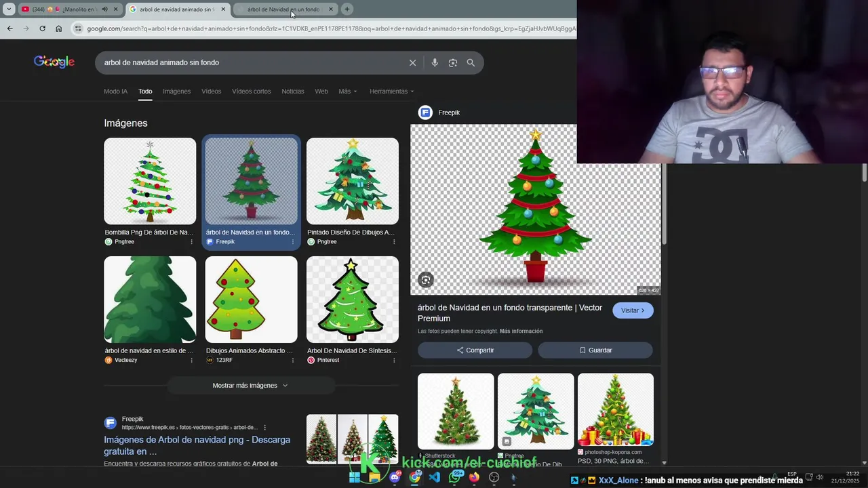
Task: Open OBS Studio from the taskbar
Action: tap(494, 477)
